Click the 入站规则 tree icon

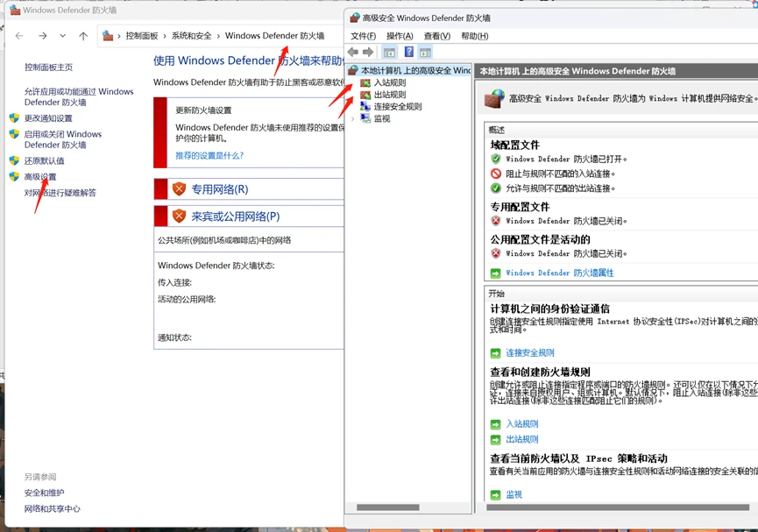(x=365, y=83)
